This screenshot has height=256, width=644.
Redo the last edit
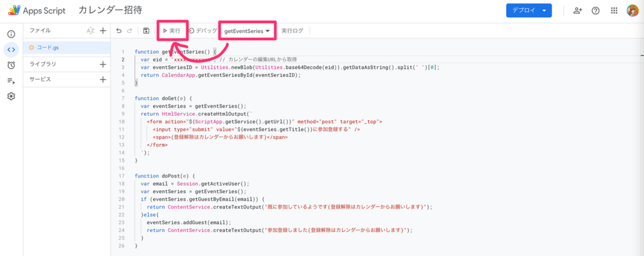(130, 31)
